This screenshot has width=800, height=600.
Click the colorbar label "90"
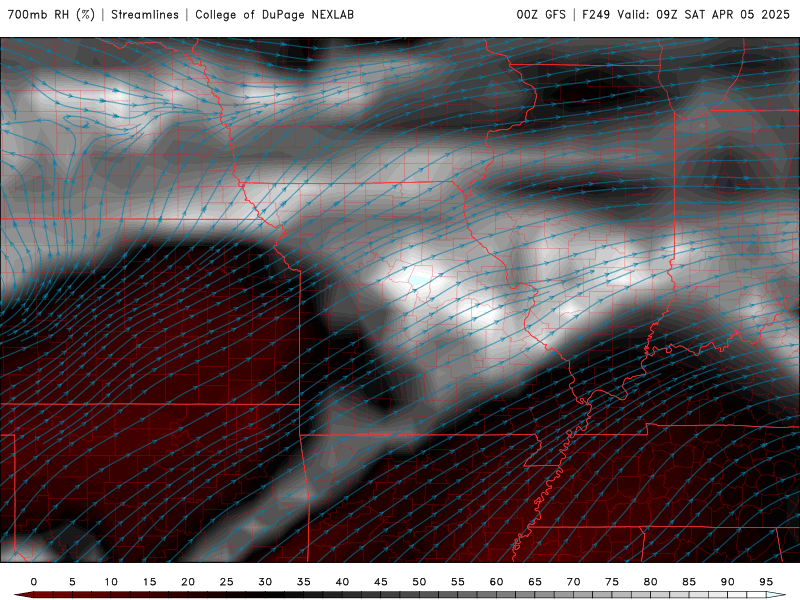tap(728, 582)
